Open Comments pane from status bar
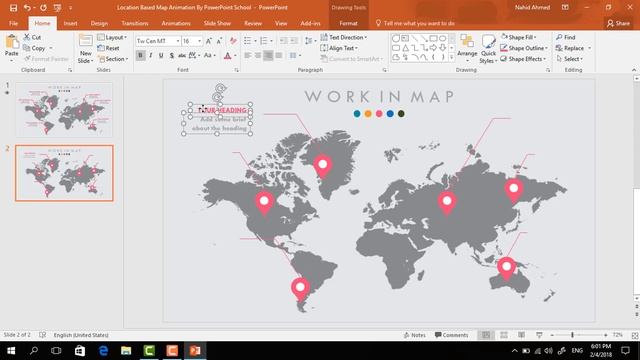Viewport: 640px width, 360px height. 452,335
